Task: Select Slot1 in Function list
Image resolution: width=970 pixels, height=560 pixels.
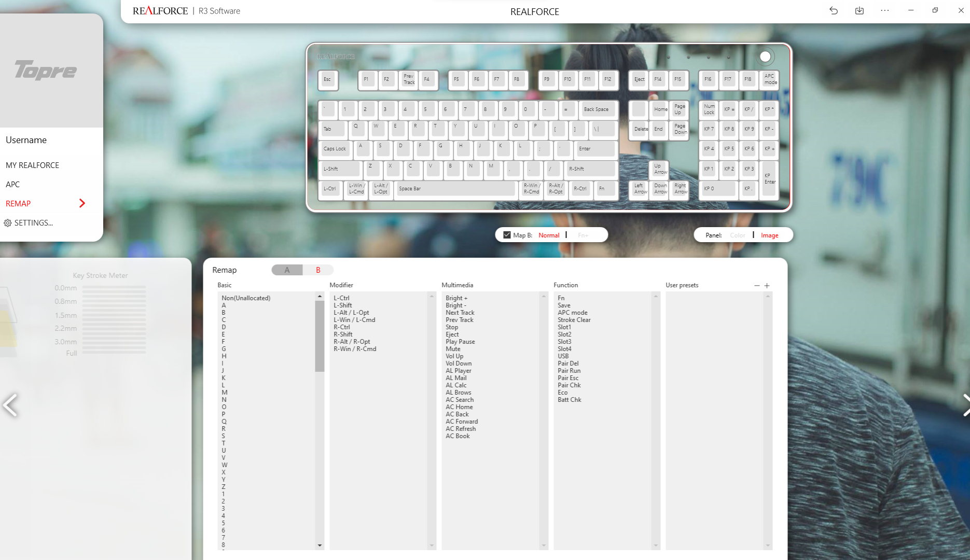Action: click(564, 327)
